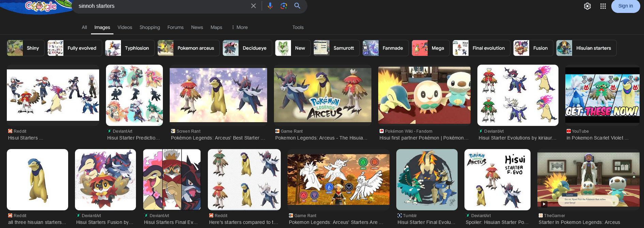Apply the Pokemon arceus filter chip
The height and width of the screenshot is (228, 644).
coord(188,48)
